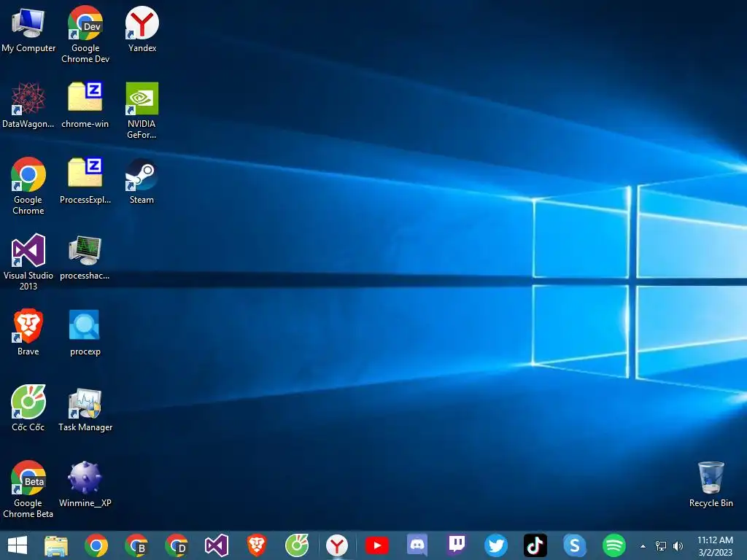Open YouTube from the taskbar

click(x=377, y=545)
